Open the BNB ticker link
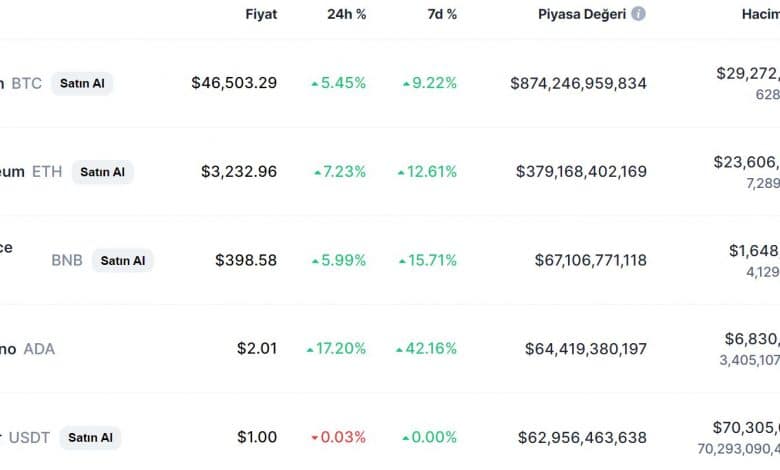 tap(67, 261)
